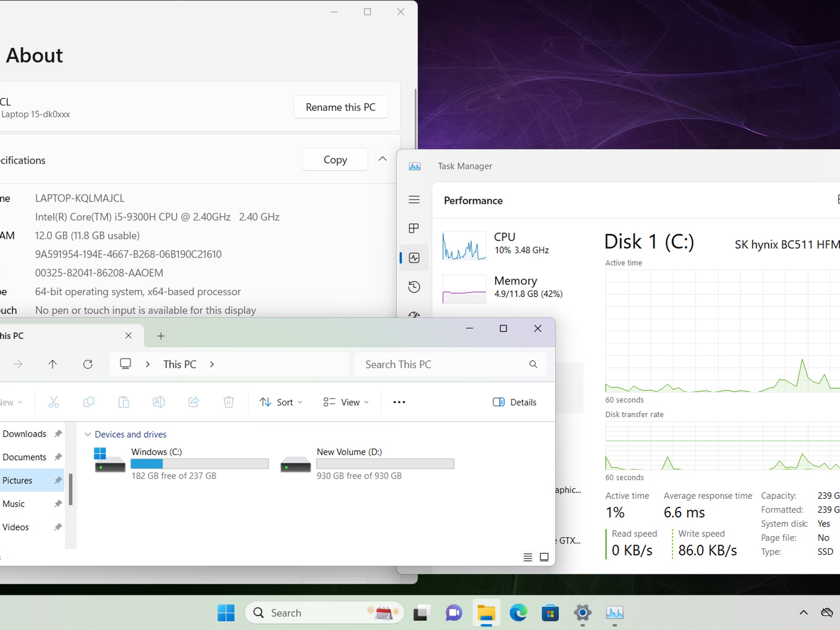Select Performance page icon in Task Manager sidebar
Viewport: 840px width, 630px height.
414,258
